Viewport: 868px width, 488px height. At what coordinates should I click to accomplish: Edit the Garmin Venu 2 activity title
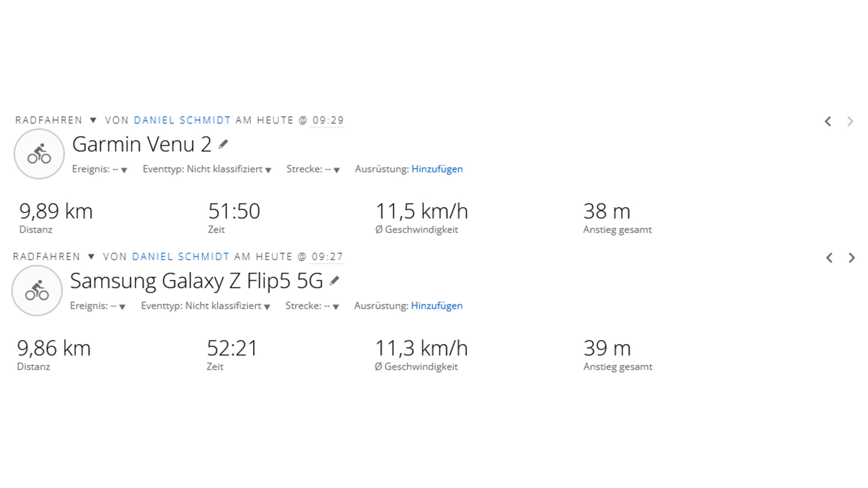pos(223,145)
